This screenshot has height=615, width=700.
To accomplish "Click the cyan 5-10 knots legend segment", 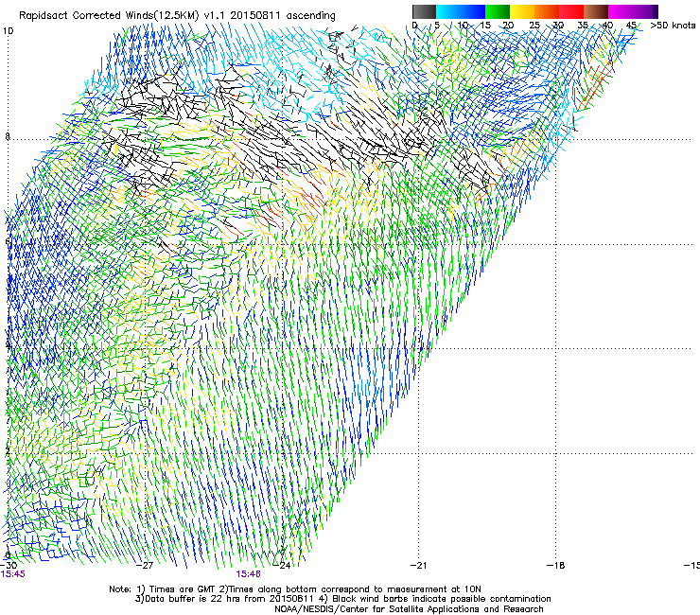I will (448, 11).
